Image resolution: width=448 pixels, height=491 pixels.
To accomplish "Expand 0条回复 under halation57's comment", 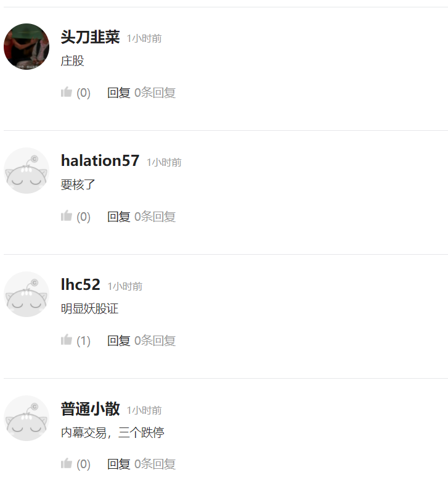I will pyautogui.click(x=155, y=217).
